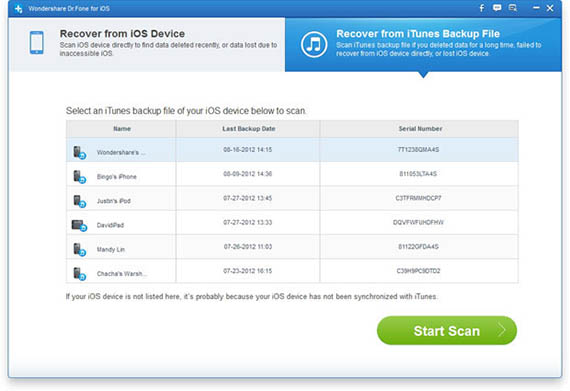
Task: Sort by Last Backup Date column header
Action: [248, 129]
